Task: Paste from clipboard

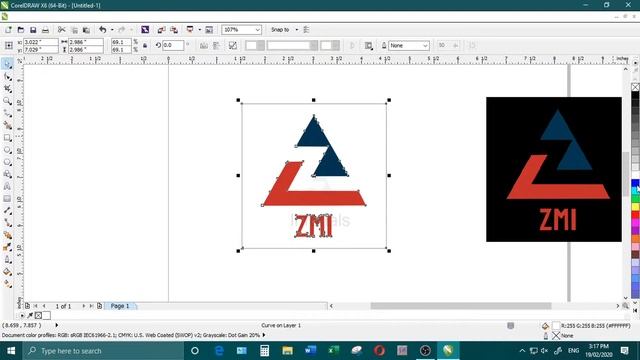Action: (x=86, y=30)
